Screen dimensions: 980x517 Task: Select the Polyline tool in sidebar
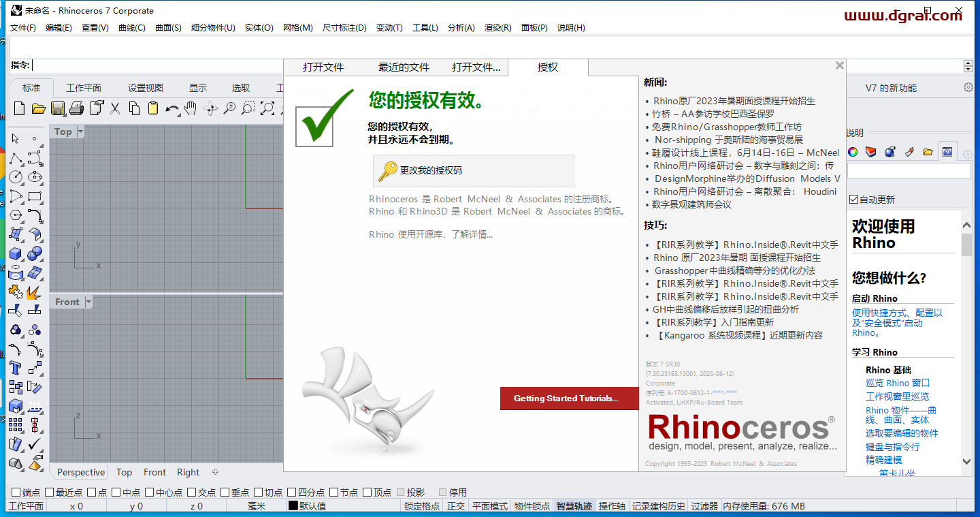(16, 159)
